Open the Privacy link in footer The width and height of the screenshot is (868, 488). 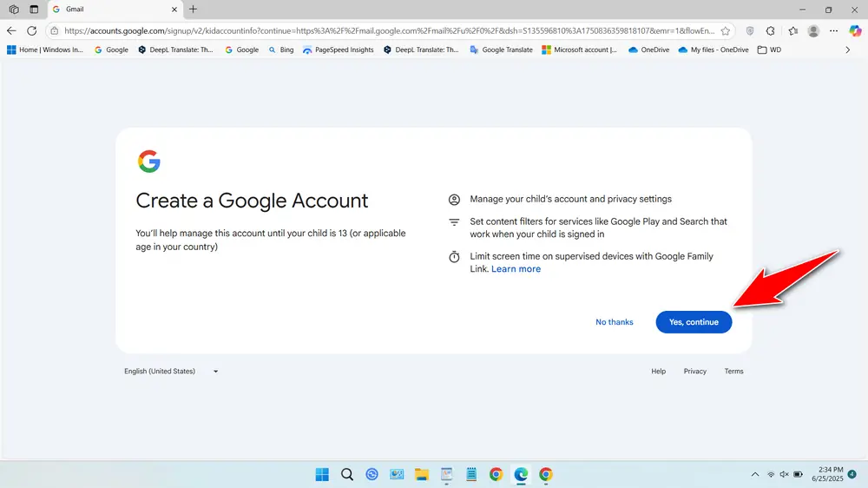pyautogui.click(x=694, y=371)
